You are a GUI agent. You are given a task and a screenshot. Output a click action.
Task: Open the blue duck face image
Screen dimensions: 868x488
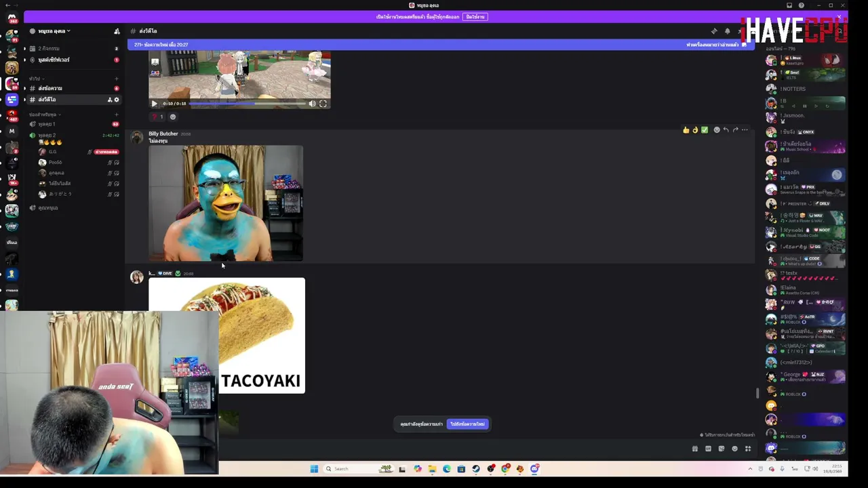tap(226, 203)
